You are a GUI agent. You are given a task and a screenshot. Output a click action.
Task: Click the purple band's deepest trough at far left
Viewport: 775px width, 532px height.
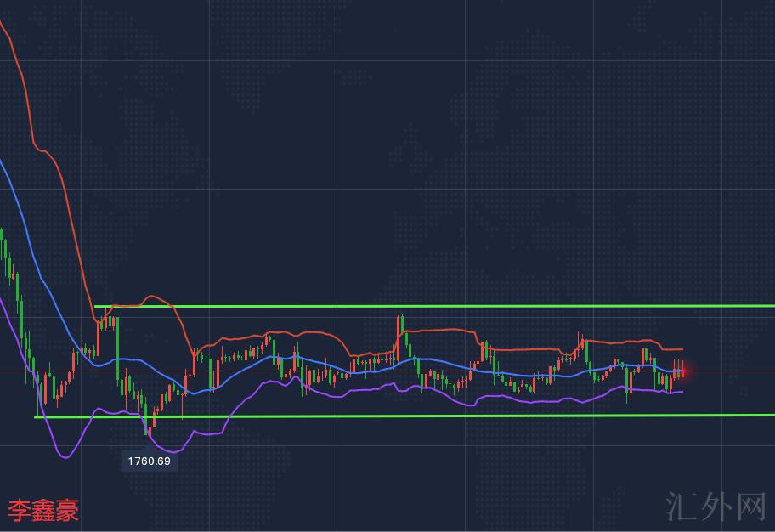[65, 456]
